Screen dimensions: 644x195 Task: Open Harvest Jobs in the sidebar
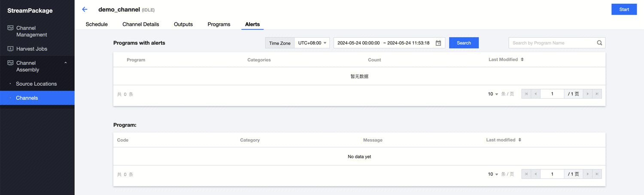point(32,49)
